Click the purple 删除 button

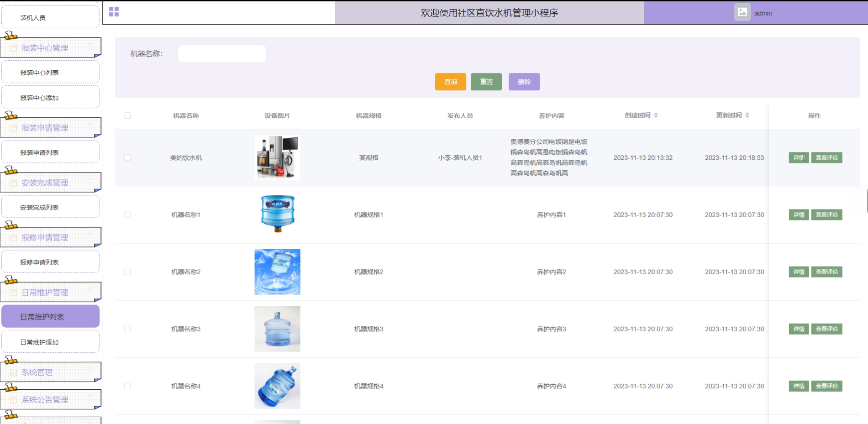[x=524, y=82]
